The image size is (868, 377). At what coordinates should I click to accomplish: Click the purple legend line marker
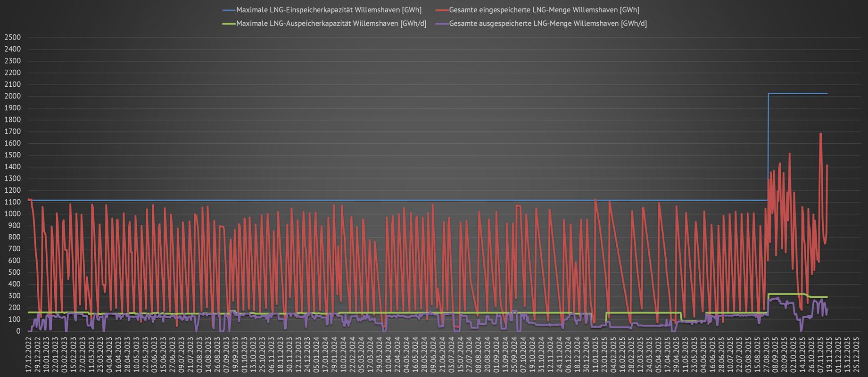point(442,24)
